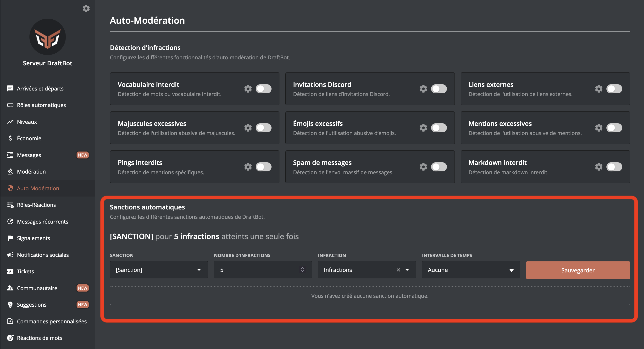The width and height of the screenshot is (644, 349).
Task: Activate the Mentions excessives switch
Action: [615, 128]
